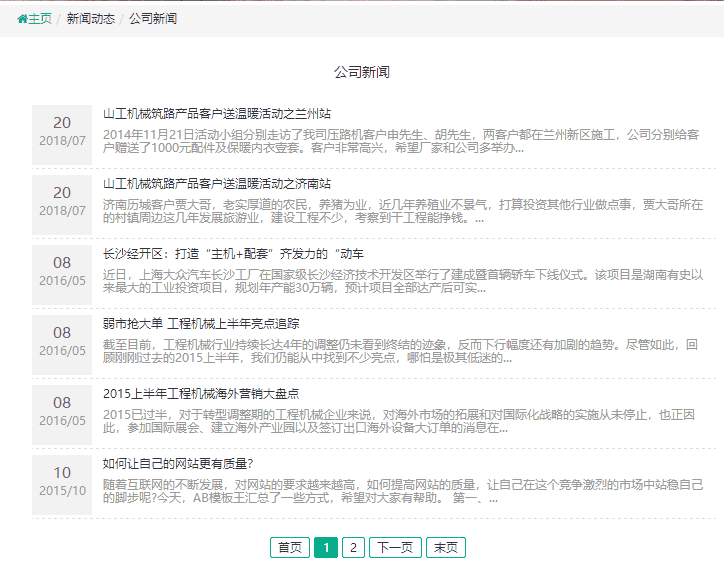This screenshot has height=565, width=724.
Task: Click 下一页 next page button
Action: tap(395, 548)
